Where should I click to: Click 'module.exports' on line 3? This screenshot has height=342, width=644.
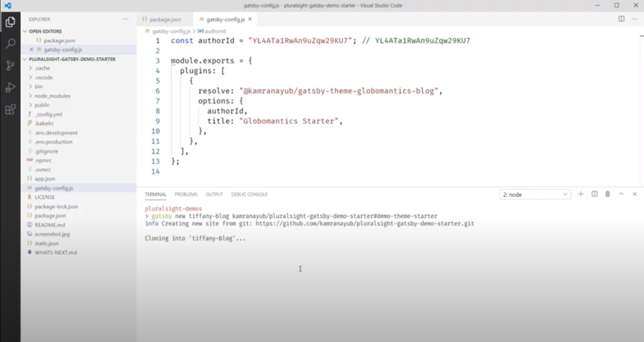click(202, 61)
